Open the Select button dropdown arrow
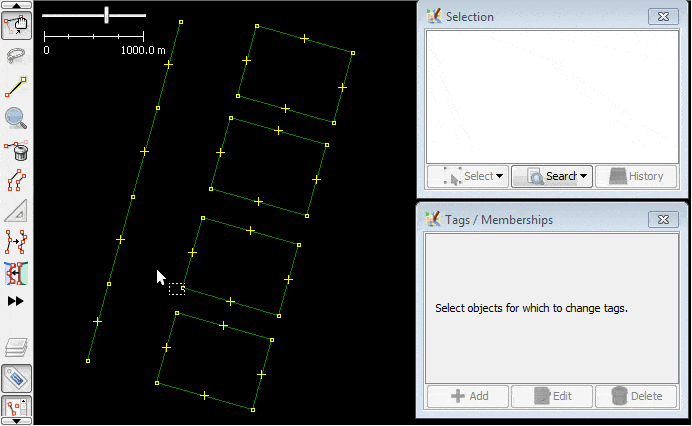This screenshot has width=692, height=426. [499, 176]
